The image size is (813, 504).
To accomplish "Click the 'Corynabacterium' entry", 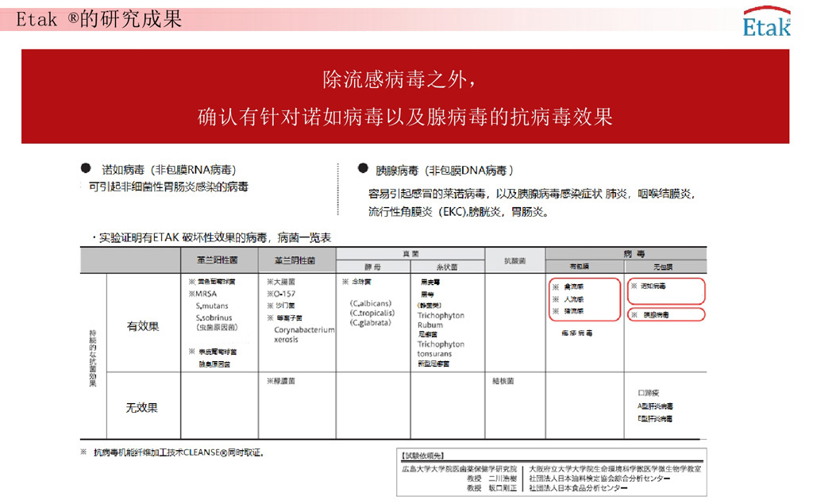I will (304, 329).
